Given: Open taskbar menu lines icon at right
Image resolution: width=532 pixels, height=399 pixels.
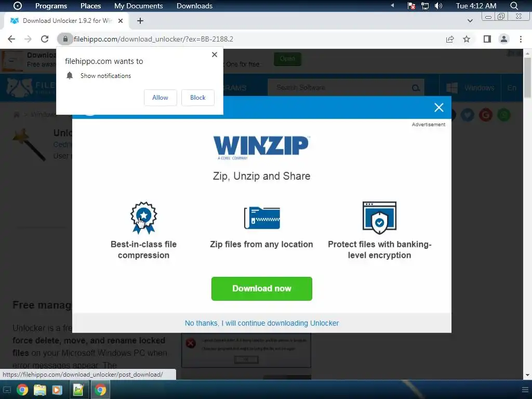Looking at the screenshot, I should tap(525, 390).
